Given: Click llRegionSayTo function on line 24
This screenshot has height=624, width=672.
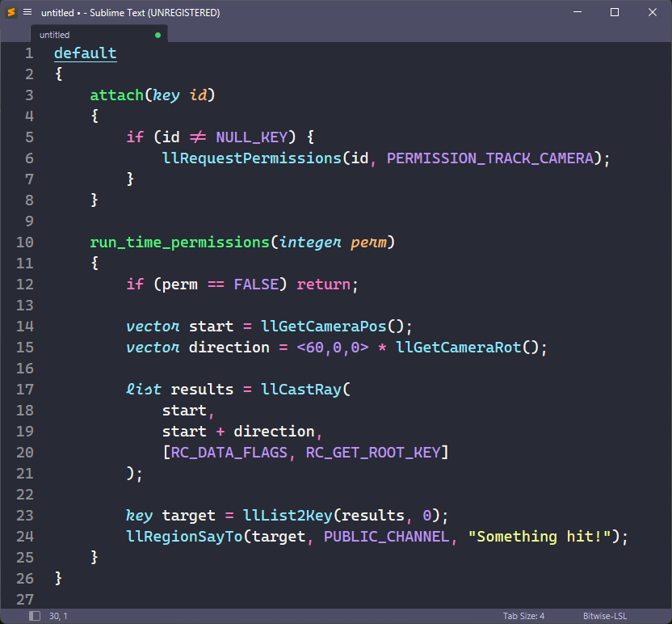Looking at the screenshot, I should [x=184, y=537].
